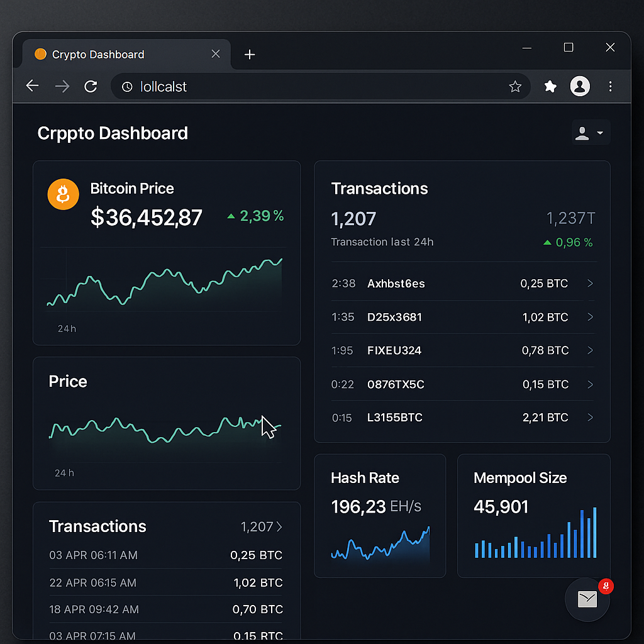Expand transaction Axhbst6es chevron
Viewport: 644px width, 644px height.
pyautogui.click(x=590, y=283)
